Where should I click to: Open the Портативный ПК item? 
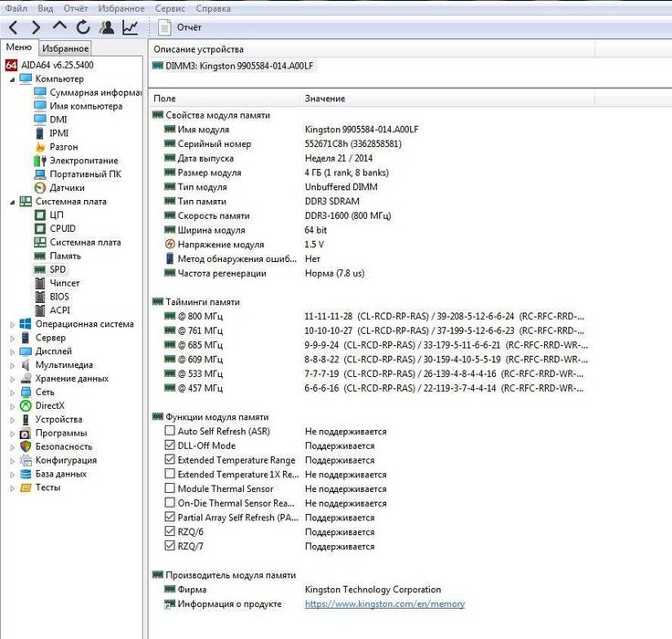tap(85, 174)
